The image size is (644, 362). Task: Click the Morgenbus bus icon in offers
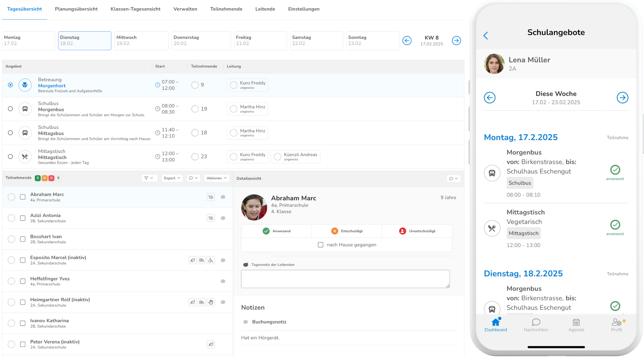[25, 109]
